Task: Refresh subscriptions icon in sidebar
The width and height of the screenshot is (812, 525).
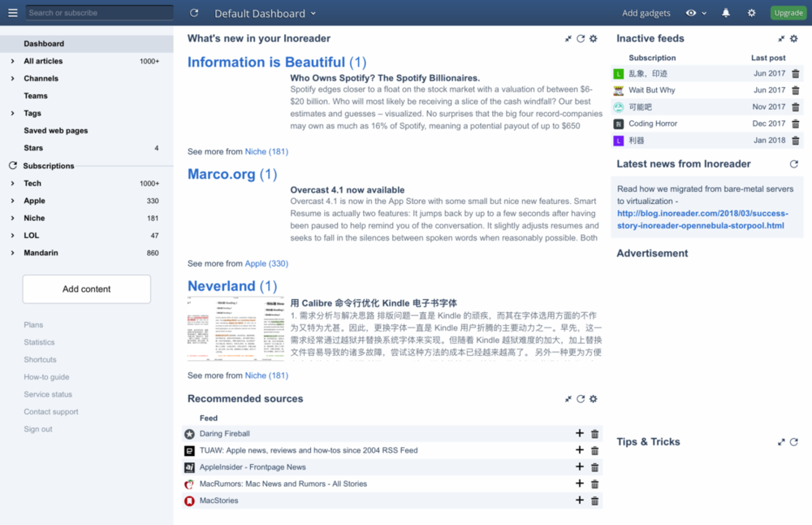Action: point(13,165)
